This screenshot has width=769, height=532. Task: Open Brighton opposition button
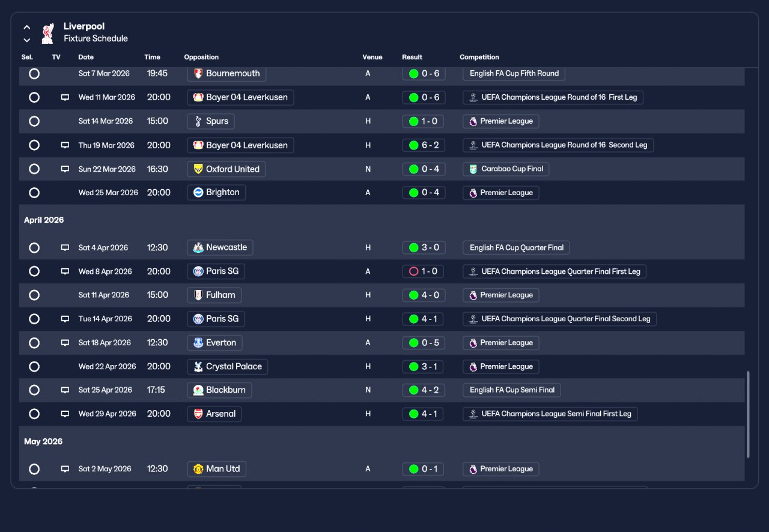point(216,193)
